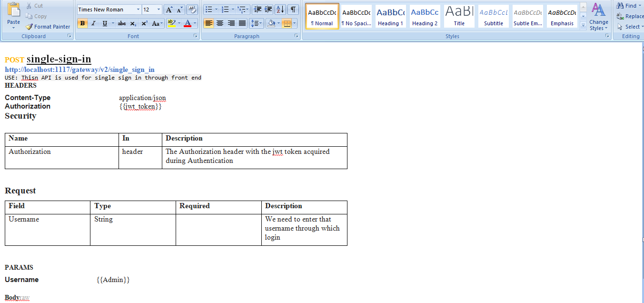Viewport: 644px width, 303px height.
Task: Toggle subscript formatting
Action: (x=133, y=23)
